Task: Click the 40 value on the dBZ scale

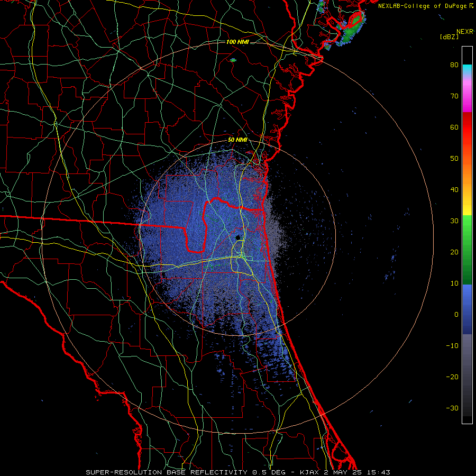Action: [x=454, y=190]
